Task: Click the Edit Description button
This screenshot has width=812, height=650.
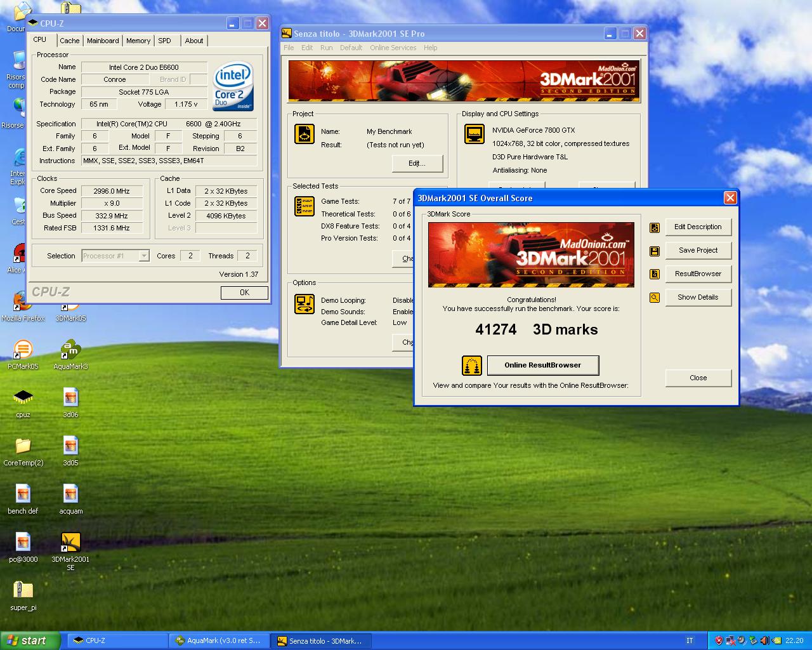Action: point(698,227)
